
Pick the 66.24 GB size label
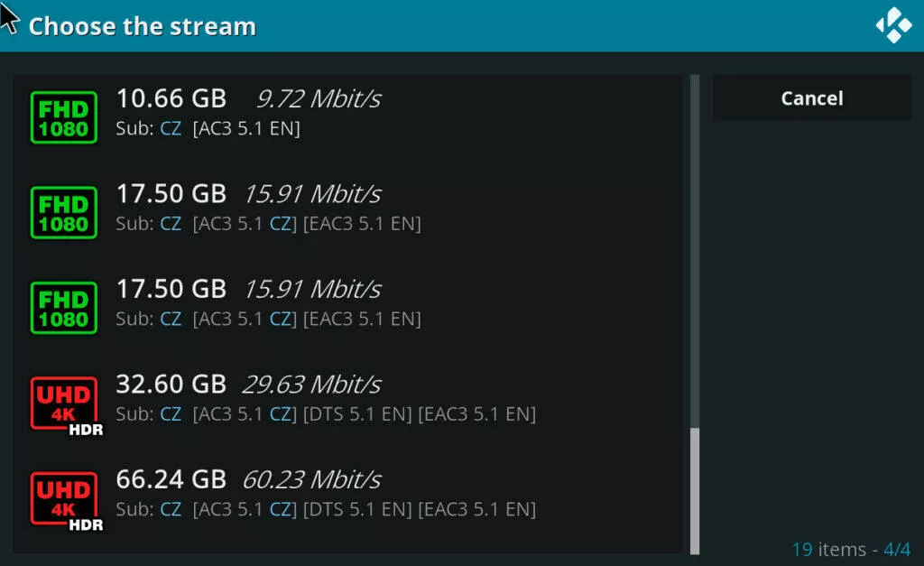pos(171,479)
